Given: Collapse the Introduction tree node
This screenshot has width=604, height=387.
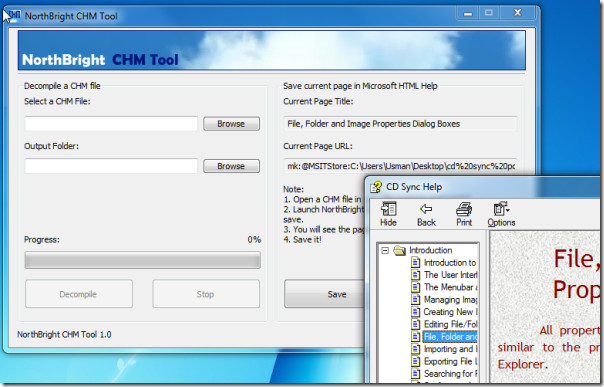Looking at the screenshot, I should [x=385, y=251].
